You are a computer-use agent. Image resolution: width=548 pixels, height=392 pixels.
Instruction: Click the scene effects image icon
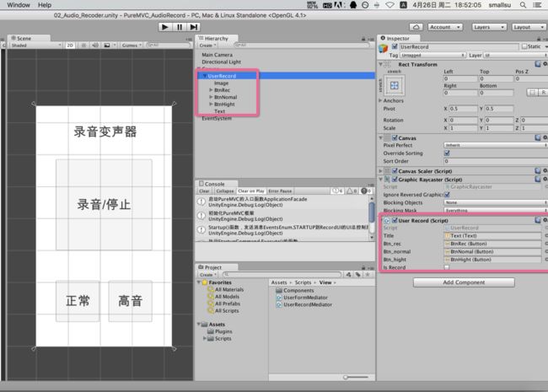pyautogui.click(x=107, y=46)
